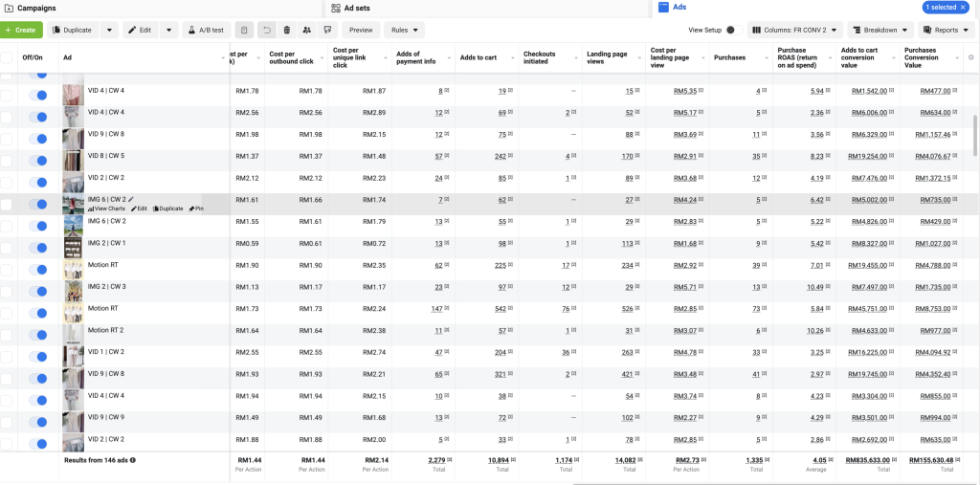Click the audience people icon in toolbar
The height and width of the screenshot is (485, 980).
[306, 30]
